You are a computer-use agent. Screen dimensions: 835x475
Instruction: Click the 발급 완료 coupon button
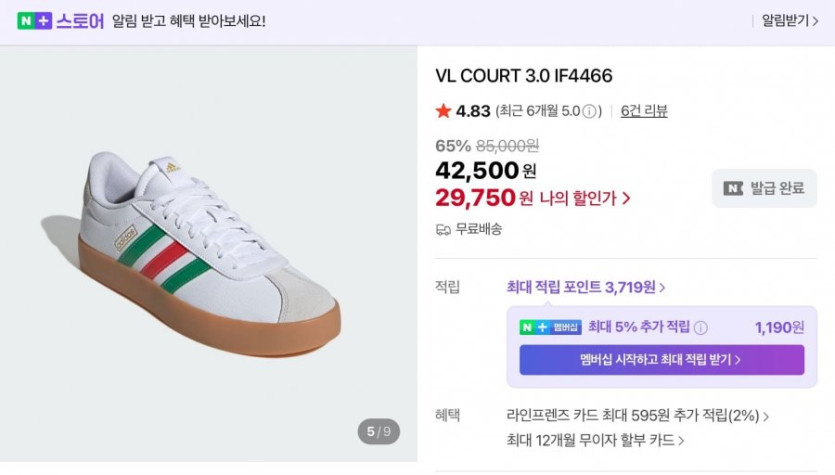pos(764,188)
